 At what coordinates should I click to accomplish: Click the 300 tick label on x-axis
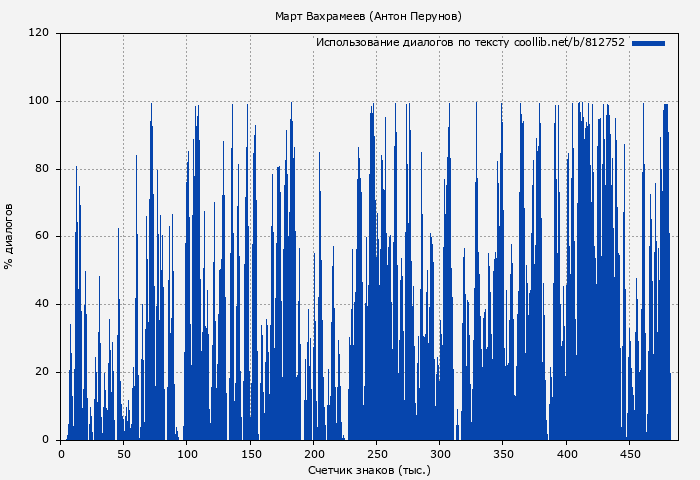click(x=440, y=454)
